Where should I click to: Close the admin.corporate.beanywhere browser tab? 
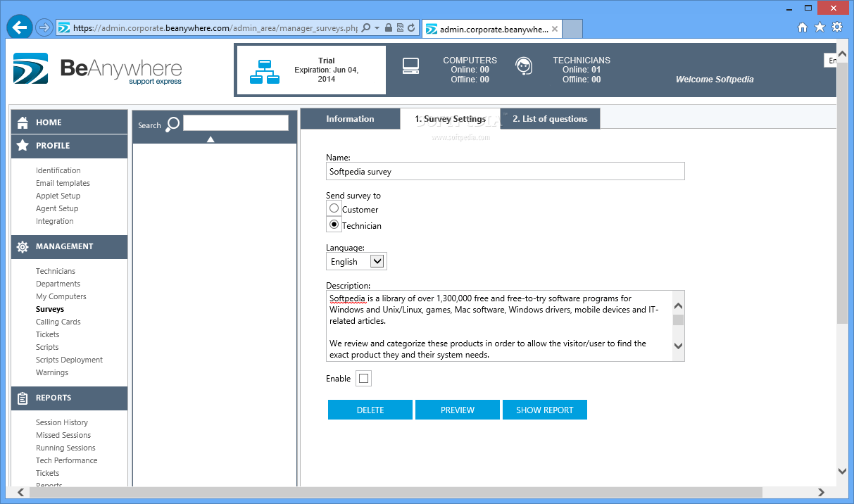tap(555, 29)
